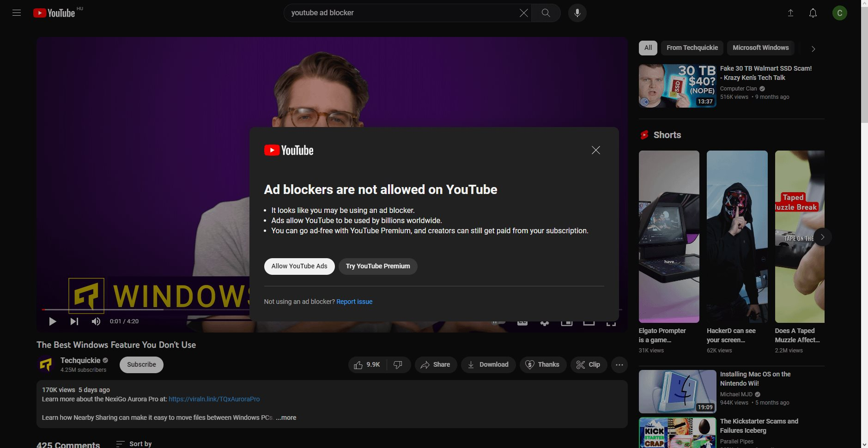Open the upload video icon
The height and width of the screenshot is (448, 868).
pyautogui.click(x=790, y=13)
